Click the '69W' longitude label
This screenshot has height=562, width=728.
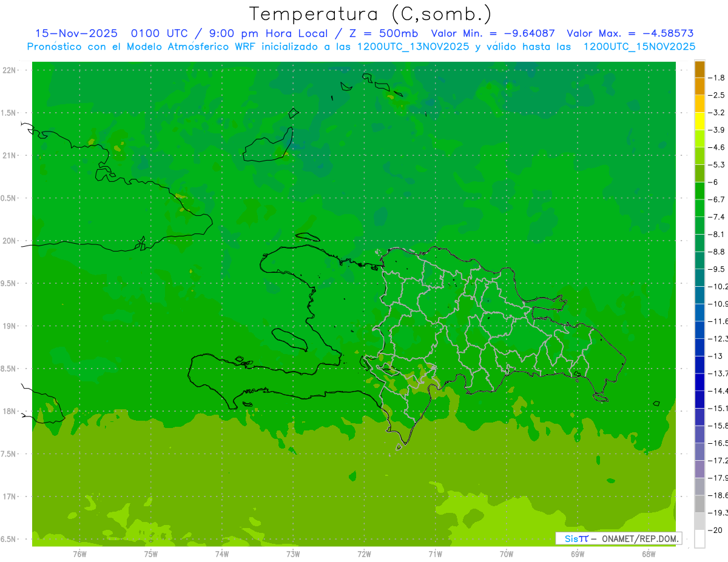[x=578, y=554]
